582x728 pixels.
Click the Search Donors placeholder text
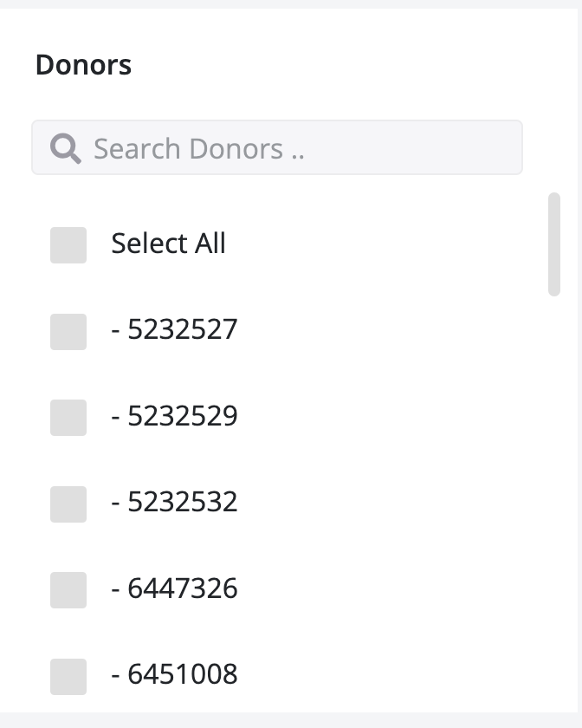coord(199,149)
